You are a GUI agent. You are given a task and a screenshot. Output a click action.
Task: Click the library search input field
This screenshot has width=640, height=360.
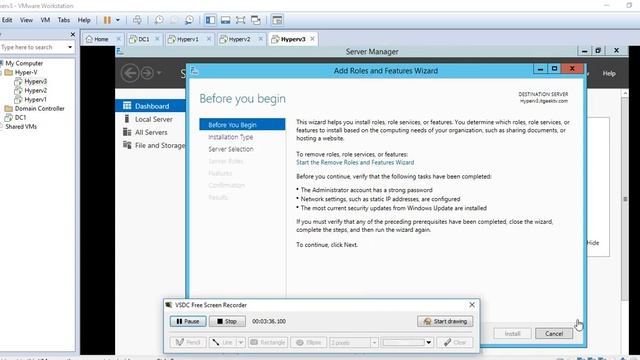[x=33, y=47]
